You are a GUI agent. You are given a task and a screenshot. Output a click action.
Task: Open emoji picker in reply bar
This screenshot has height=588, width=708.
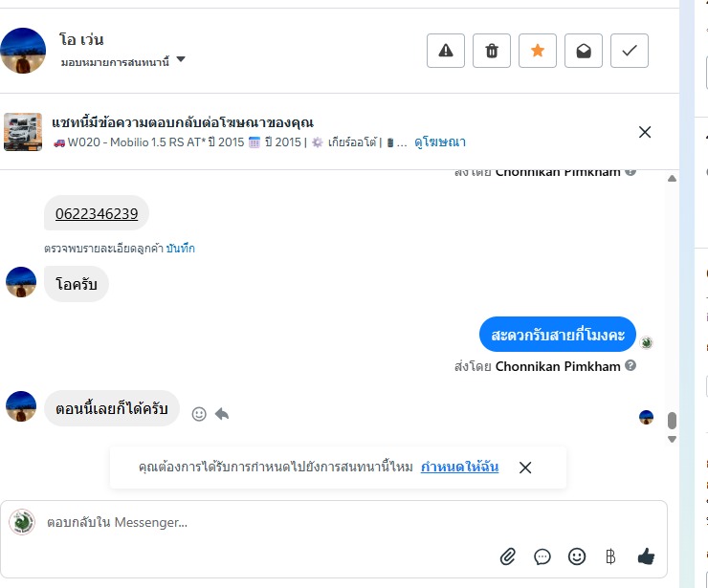coord(576,555)
